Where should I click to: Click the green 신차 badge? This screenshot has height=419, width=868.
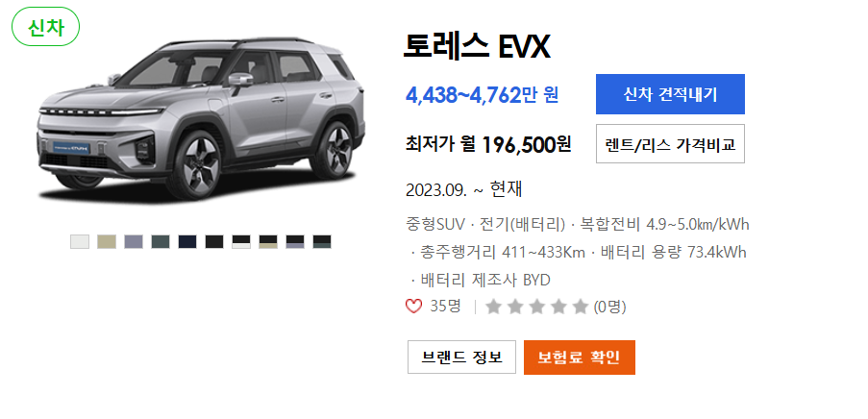point(46,27)
